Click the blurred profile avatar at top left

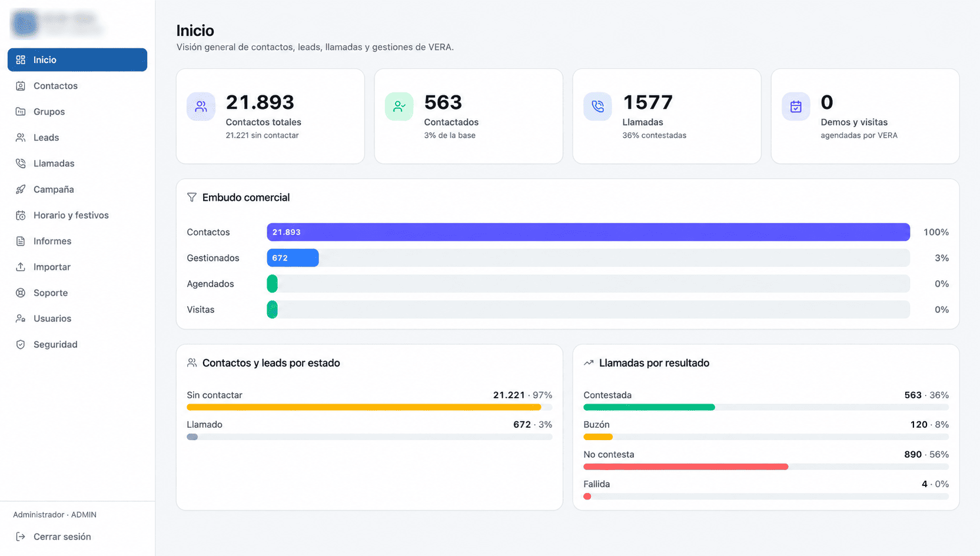pyautogui.click(x=25, y=24)
